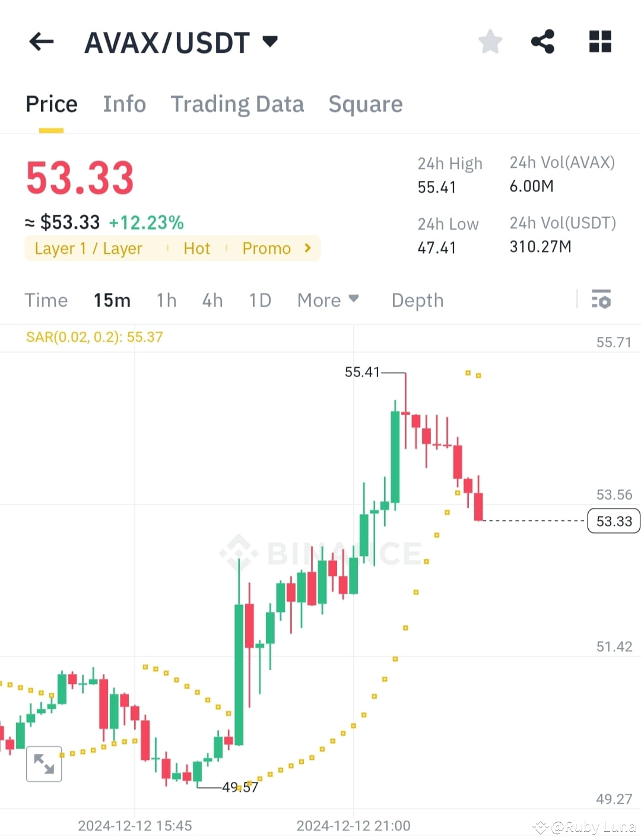Switch to the Trading Data tab
Screen dimensions: 641x840
[237, 104]
